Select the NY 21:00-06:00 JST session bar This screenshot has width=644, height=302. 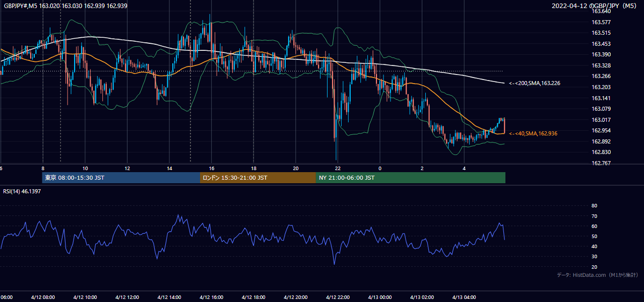tap(411, 178)
